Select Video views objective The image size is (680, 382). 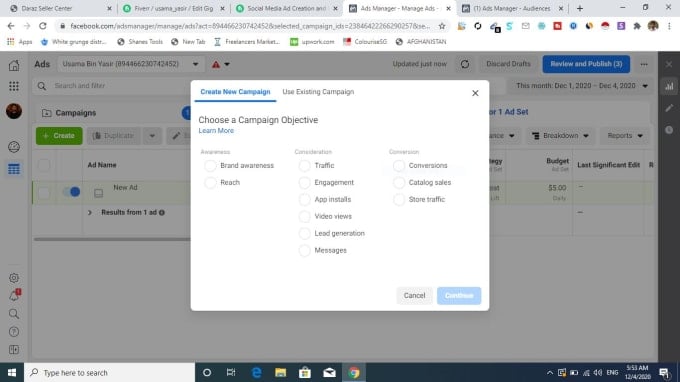[x=304, y=216]
